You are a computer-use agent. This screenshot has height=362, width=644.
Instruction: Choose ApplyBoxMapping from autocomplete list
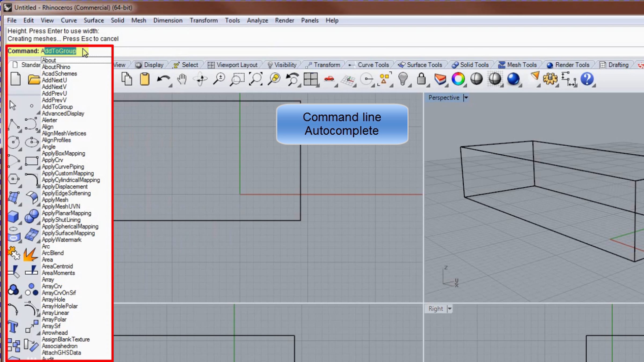[x=63, y=153]
